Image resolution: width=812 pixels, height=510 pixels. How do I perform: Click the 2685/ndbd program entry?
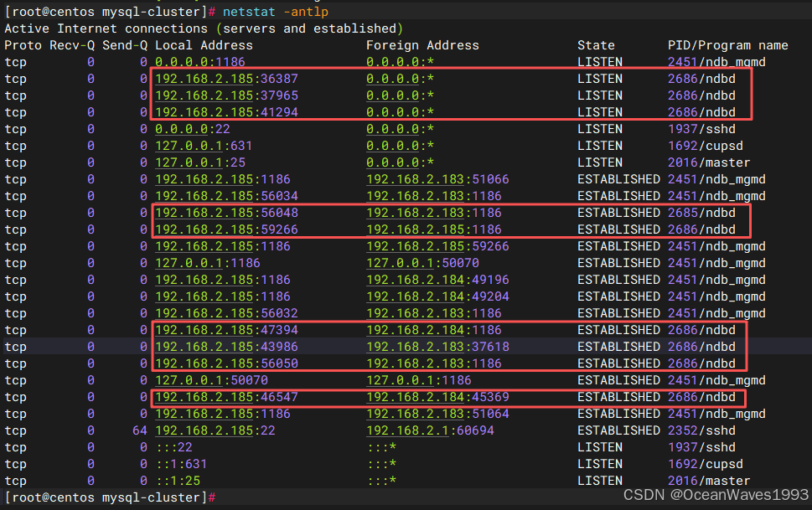click(x=701, y=213)
